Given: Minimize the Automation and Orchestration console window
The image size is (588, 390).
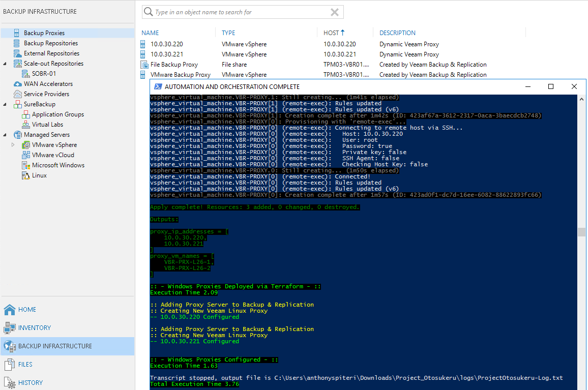Looking at the screenshot, I should coord(528,86).
